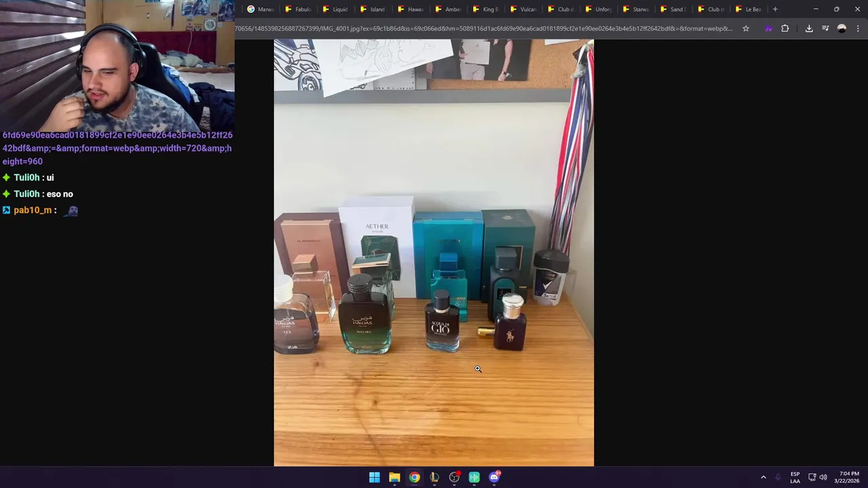Image resolution: width=868 pixels, height=488 pixels.
Task: Zoom into the perfume photo
Action: 434,252
